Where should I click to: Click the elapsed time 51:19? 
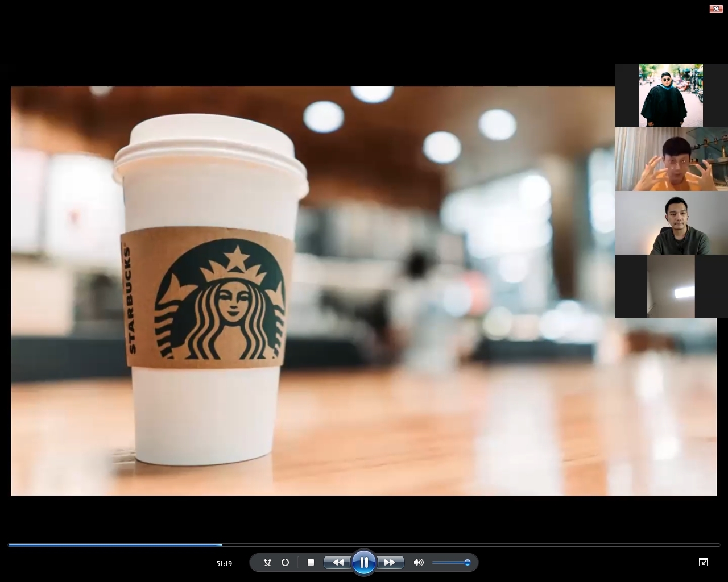pyautogui.click(x=224, y=563)
